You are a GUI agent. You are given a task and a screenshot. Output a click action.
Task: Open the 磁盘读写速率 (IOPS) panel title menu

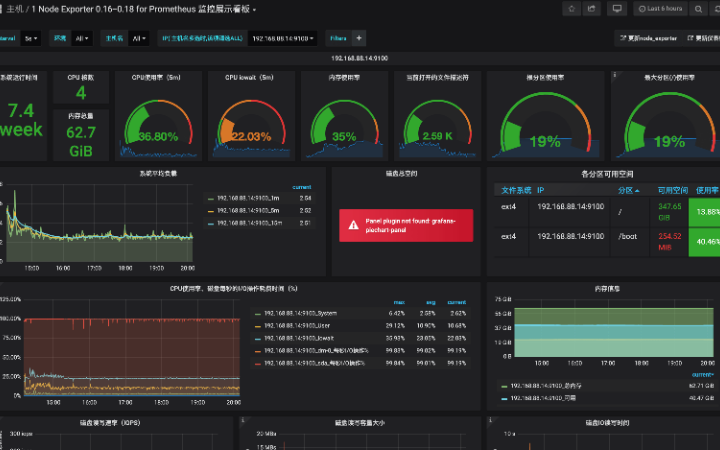tap(110, 423)
